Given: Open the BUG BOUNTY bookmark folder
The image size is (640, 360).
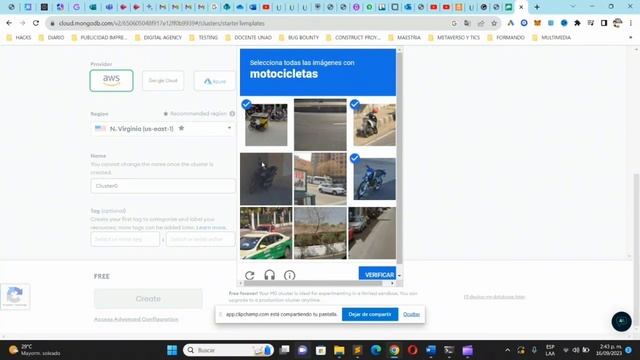Looking at the screenshot, I should (x=299, y=38).
